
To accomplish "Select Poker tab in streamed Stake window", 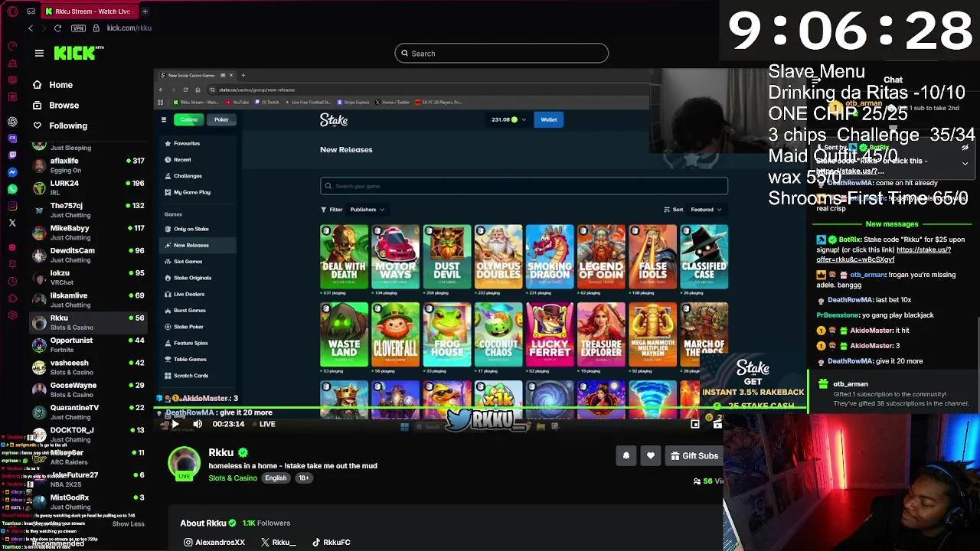I will pos(221,119).
